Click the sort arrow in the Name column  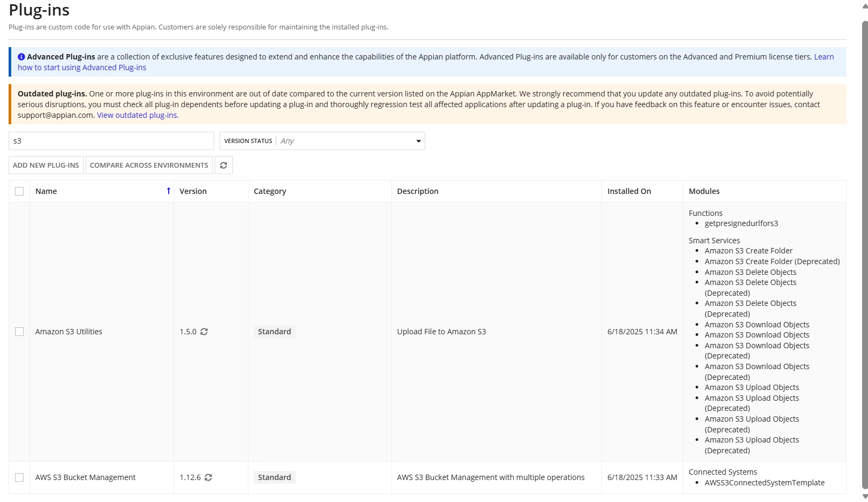pos(168,191)
